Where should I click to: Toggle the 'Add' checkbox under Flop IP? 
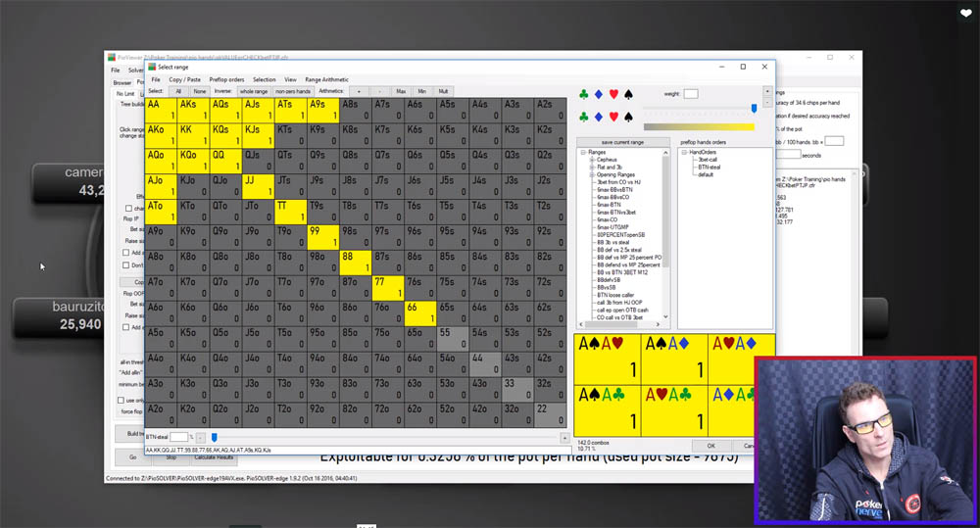pos(126,253)
